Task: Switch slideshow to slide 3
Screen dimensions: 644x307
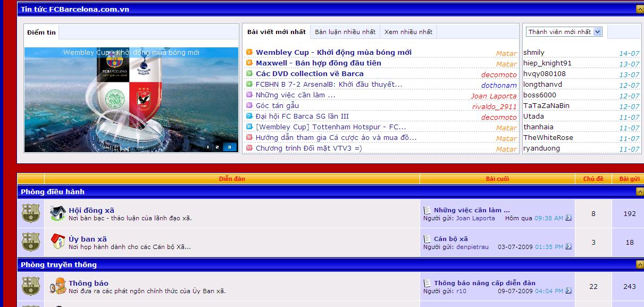Action: [x=230, y=147]
